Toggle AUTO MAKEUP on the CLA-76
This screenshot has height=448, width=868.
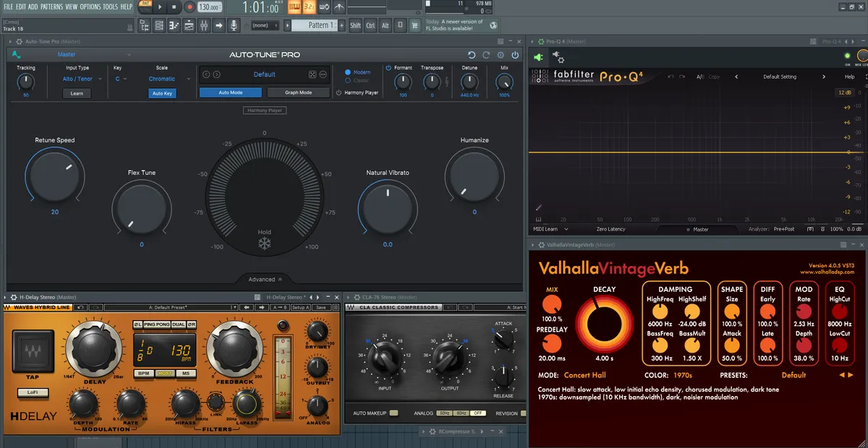[393, 413]
